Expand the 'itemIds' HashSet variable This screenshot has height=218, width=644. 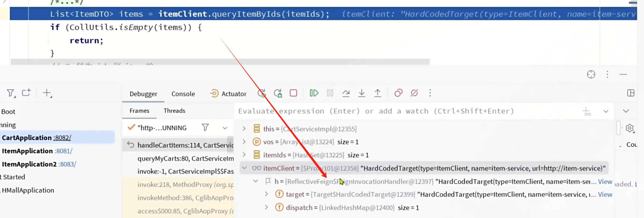click(x=244, y=155)
